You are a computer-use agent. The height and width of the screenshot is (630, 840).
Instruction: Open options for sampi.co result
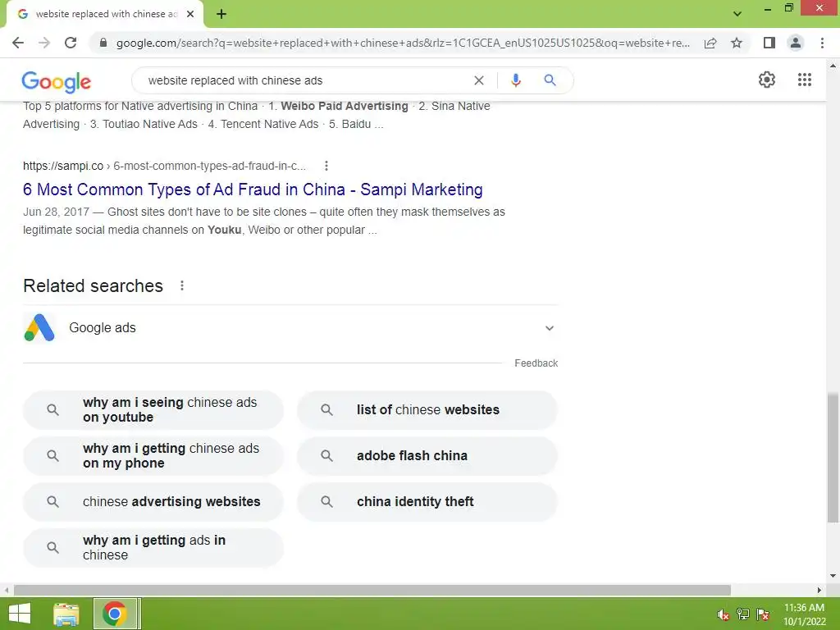pyautogui.click(x=326, y=166)
